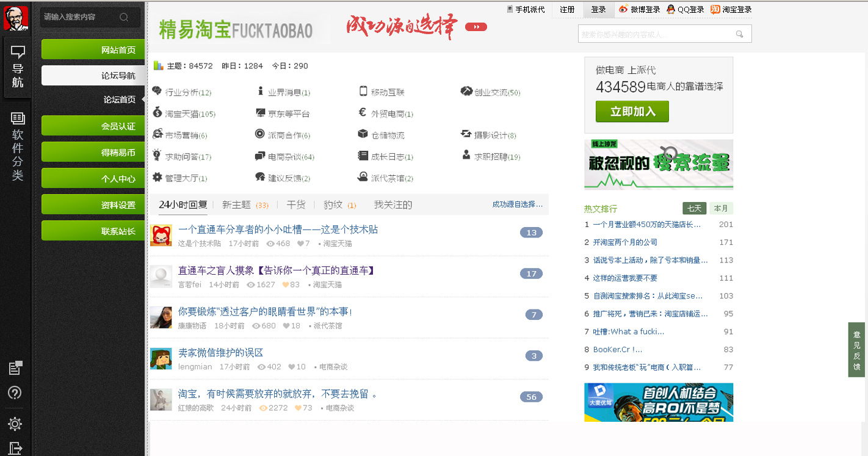
Task: Switch to the 我关注的 tab
Action: pyautogui.click(x=393, y=204)
